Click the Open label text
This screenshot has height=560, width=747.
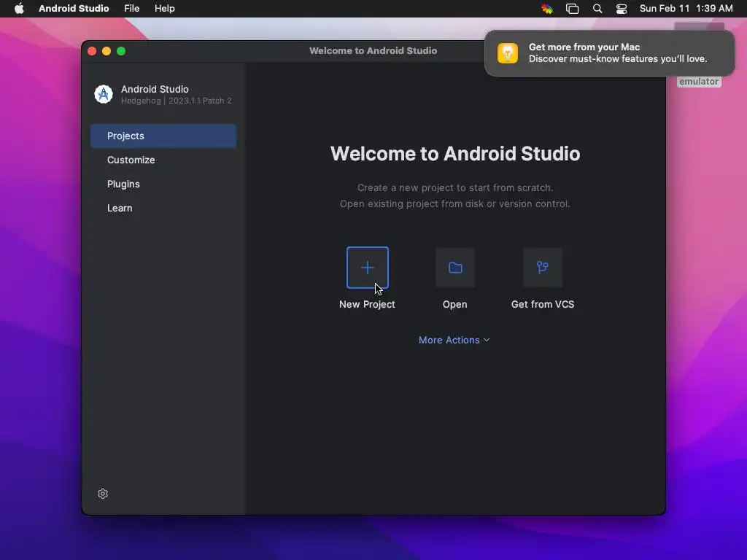tap(455, 304)
